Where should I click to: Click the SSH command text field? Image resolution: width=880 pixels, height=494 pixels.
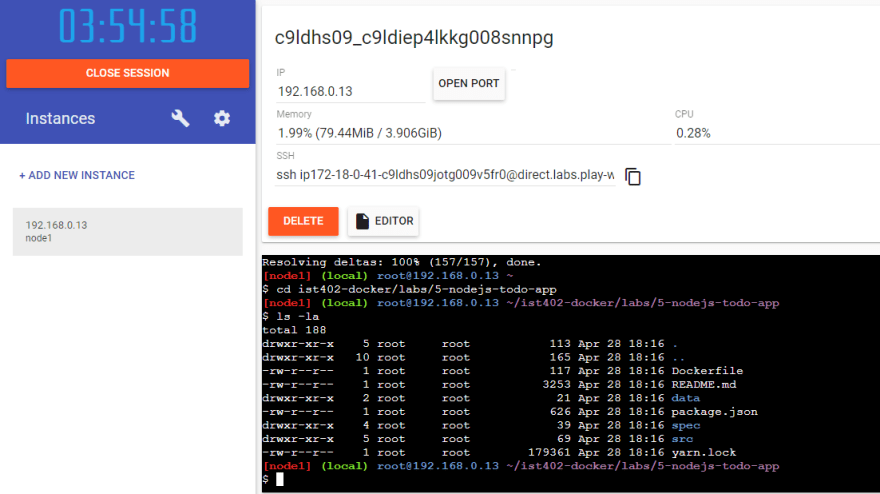pyautogui.click(x=445, y=175)
